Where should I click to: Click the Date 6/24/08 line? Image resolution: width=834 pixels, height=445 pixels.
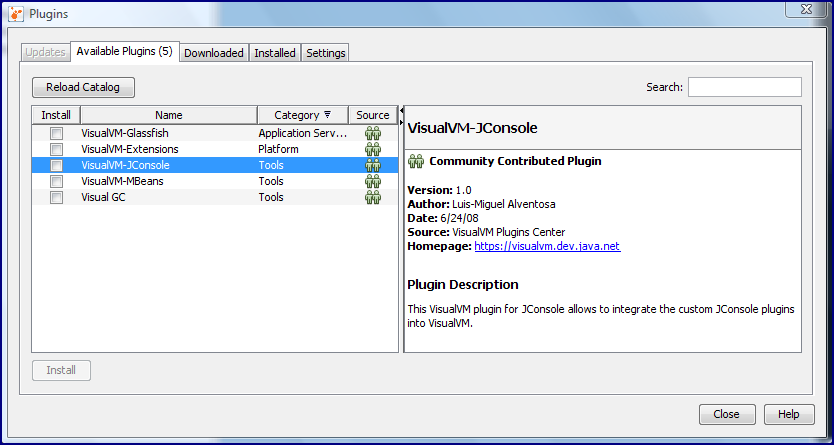coord(445,218)
